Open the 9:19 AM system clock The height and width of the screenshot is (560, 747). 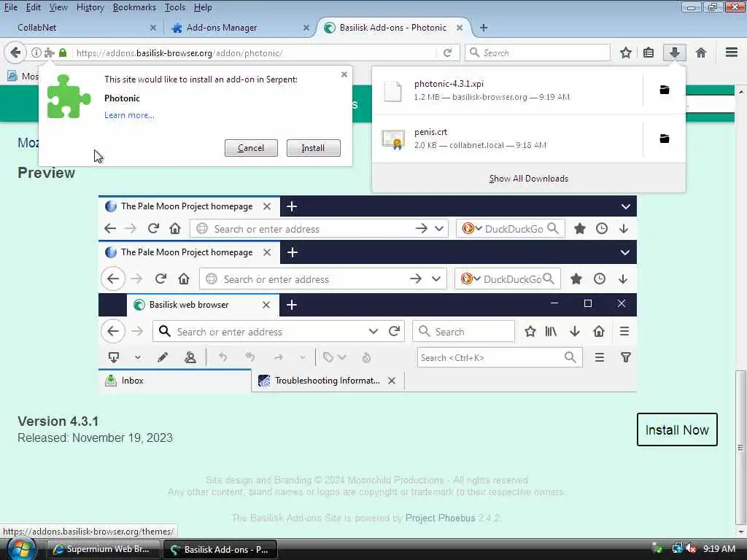719,549
